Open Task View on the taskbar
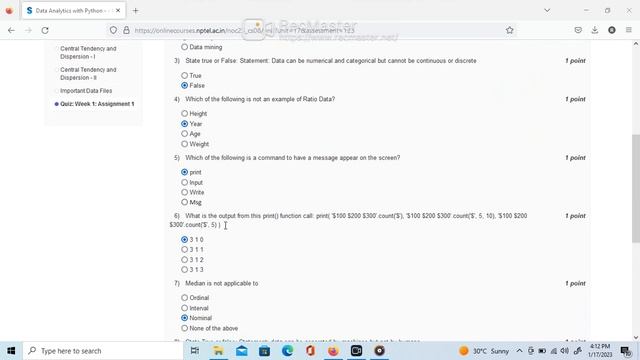Viewport: 640px width, 360px height. 195,351
